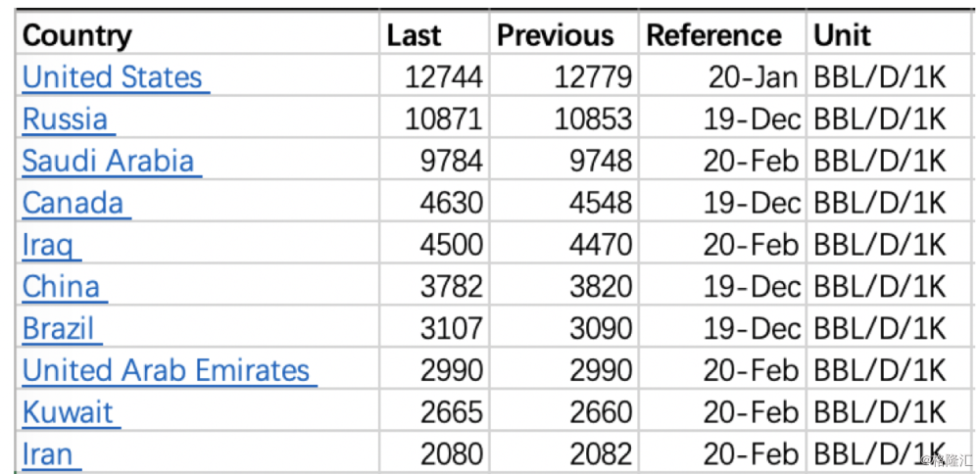Open the Saudi Arabia link

point(108,161)
